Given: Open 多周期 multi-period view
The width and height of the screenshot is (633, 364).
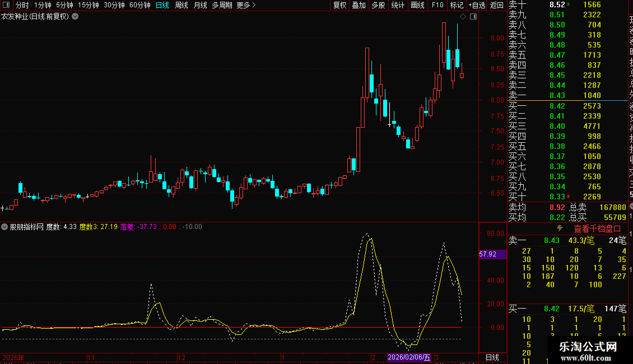Looking at the screenshot, I should tap(222, 5).
